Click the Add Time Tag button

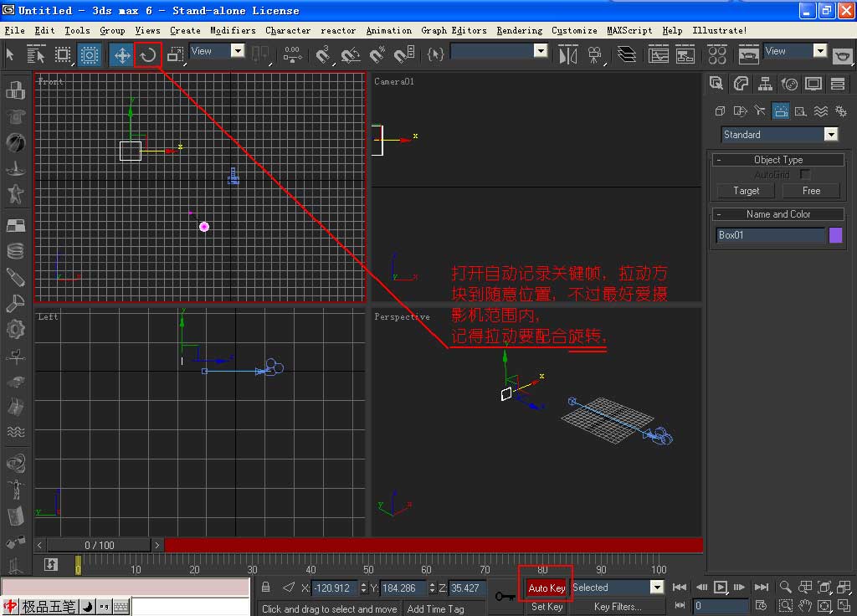point(435,609)
